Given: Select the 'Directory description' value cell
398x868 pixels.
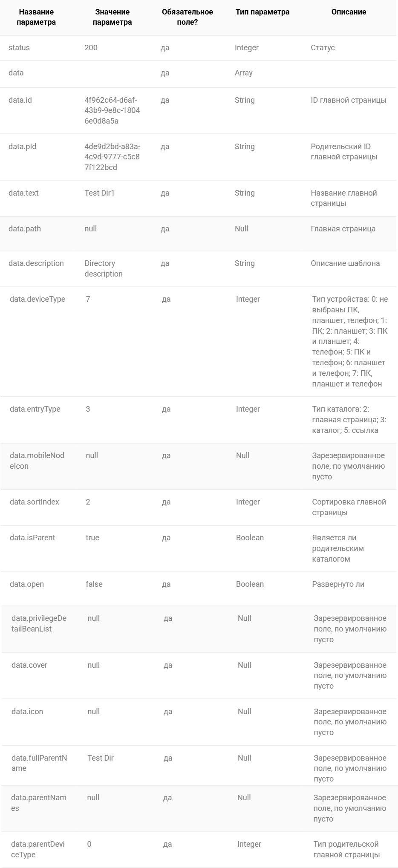Looking at the screenshot, I should (104, 268).
